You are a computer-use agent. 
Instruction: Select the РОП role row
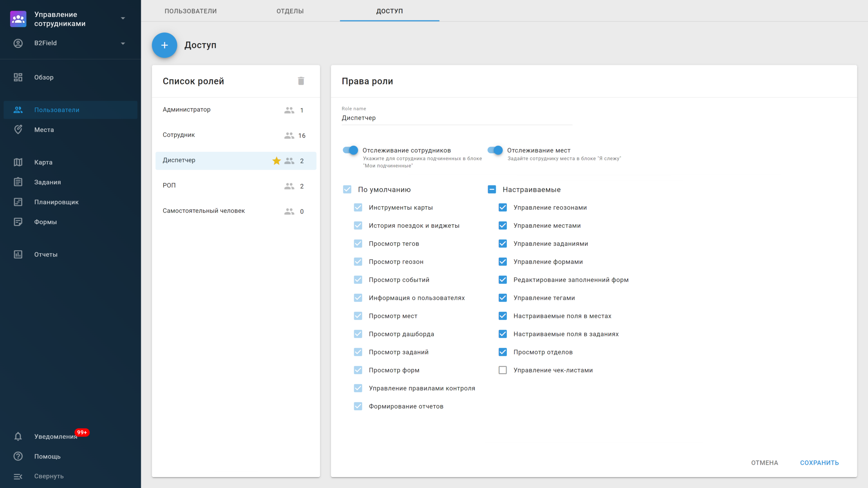coord(236,186)
